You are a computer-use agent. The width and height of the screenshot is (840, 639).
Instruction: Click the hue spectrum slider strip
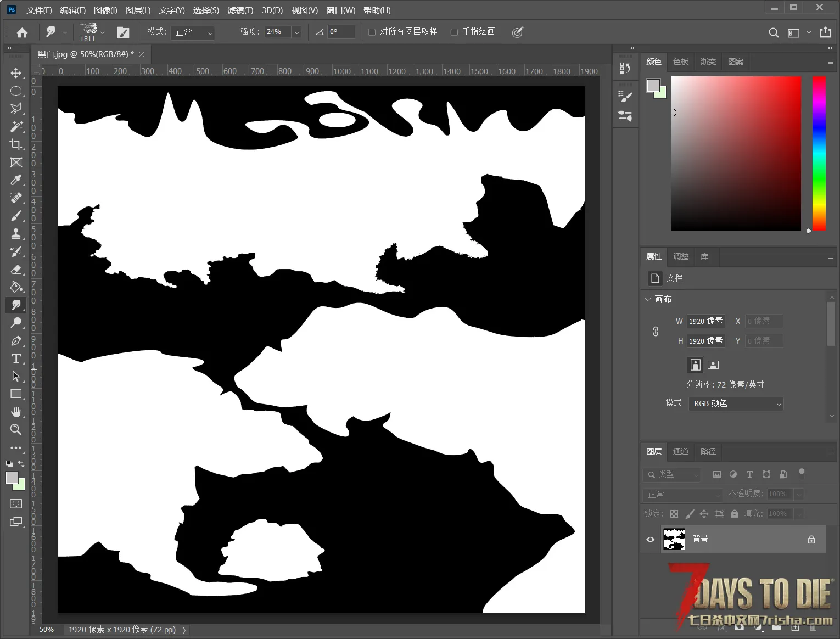pyautogui.click(x=819, y=153)
